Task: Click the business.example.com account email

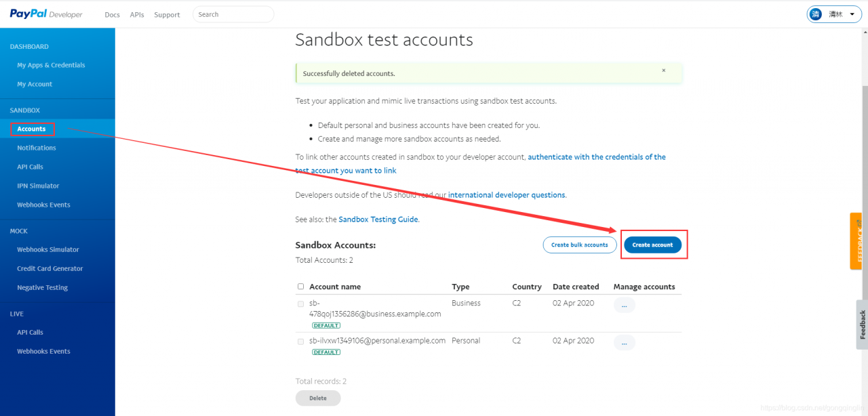Action: pyautogui.click(x=375, y=308)
